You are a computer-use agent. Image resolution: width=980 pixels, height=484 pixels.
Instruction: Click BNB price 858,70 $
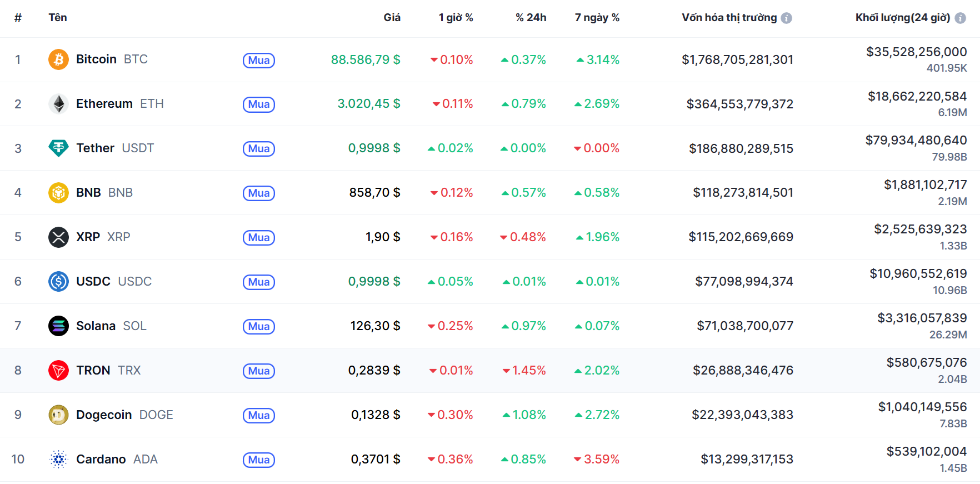point(375,193)
